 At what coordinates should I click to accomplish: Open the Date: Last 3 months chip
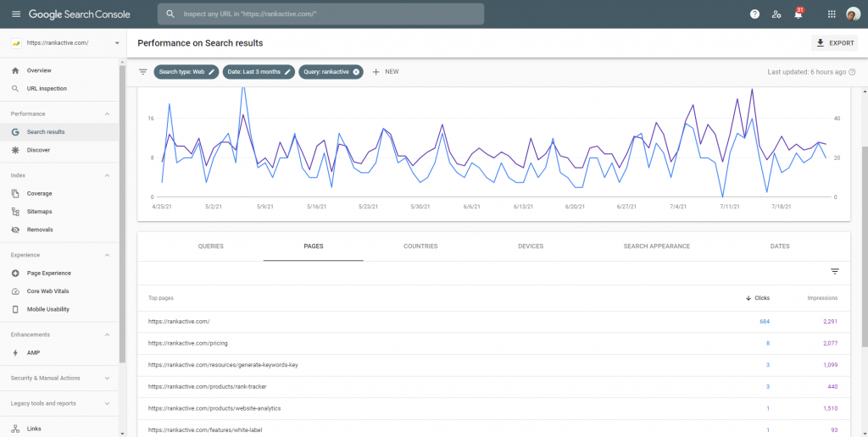[x=259, y=72]
